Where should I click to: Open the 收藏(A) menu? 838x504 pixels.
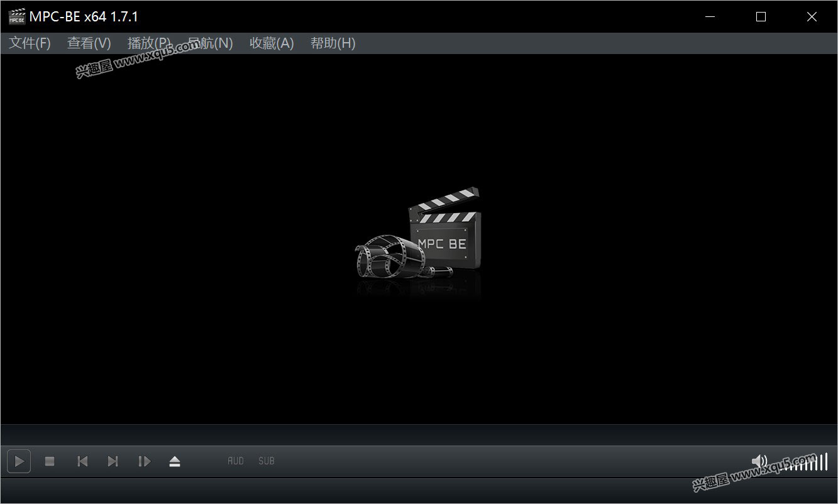tap(272, 43)
